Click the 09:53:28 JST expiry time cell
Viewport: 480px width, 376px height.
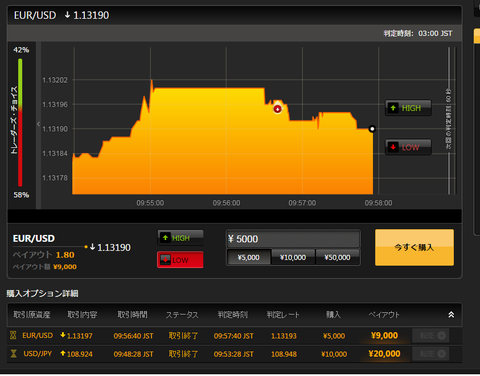tap(233, 354)
